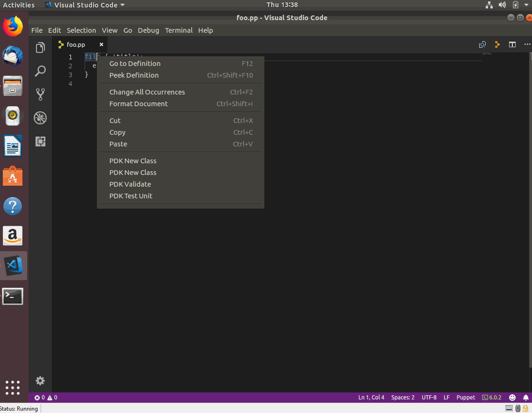Click the feedback smiley in status bar

click(x=512, y=398)
